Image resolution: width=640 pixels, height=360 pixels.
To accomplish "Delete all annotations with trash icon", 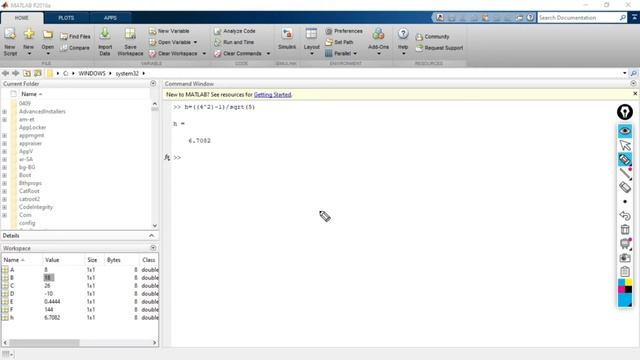I will coord(625,229).
